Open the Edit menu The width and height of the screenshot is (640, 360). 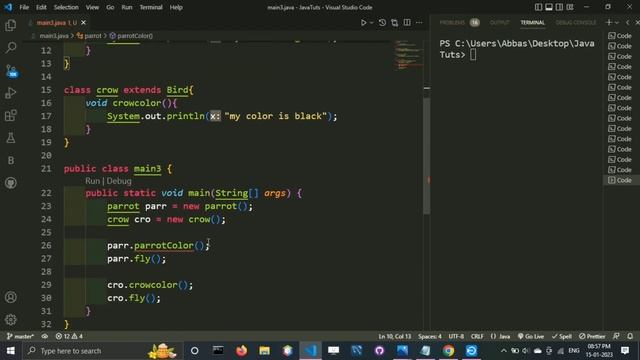coord(41,7)
